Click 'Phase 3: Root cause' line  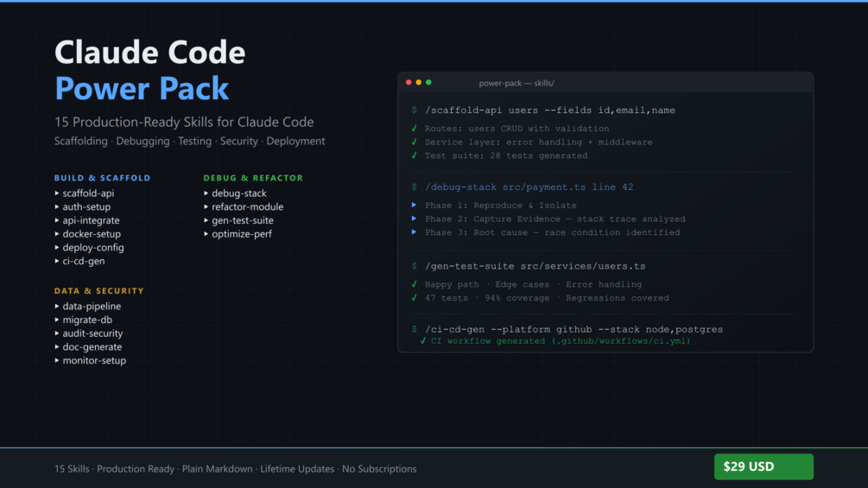pyautogui.click(x=552, y=232)
